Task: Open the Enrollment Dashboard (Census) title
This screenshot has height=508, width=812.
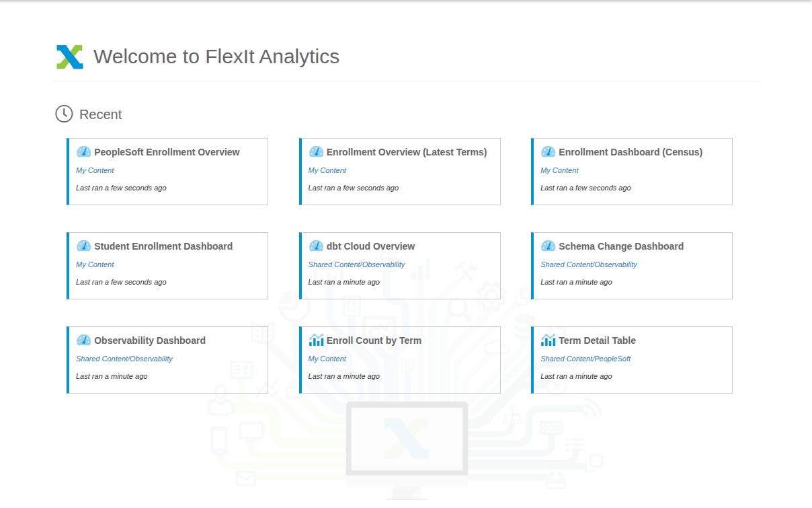Action: pos(631,152)
